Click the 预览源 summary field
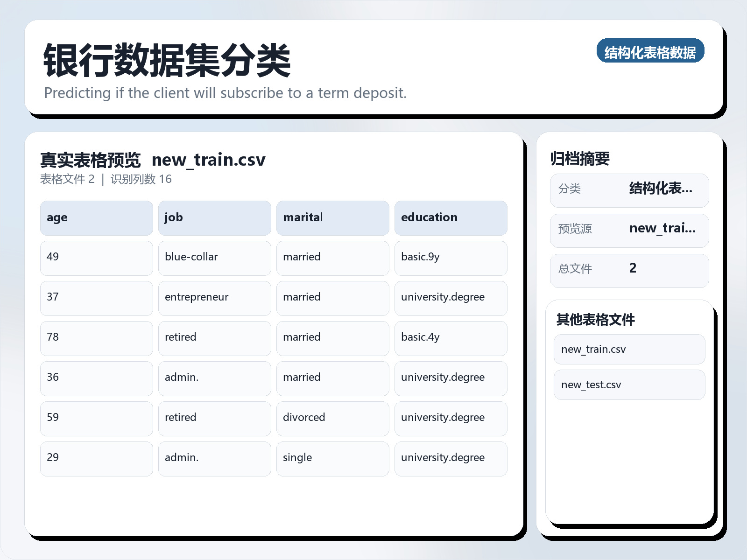Viewport: 747px width, 560px height. pos(629,230)
